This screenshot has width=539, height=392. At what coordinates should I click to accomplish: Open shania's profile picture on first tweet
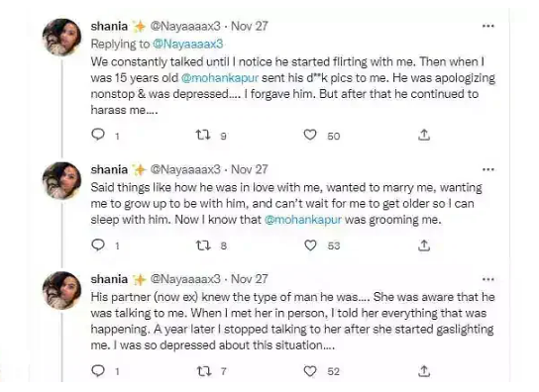[x=61, y=37]
